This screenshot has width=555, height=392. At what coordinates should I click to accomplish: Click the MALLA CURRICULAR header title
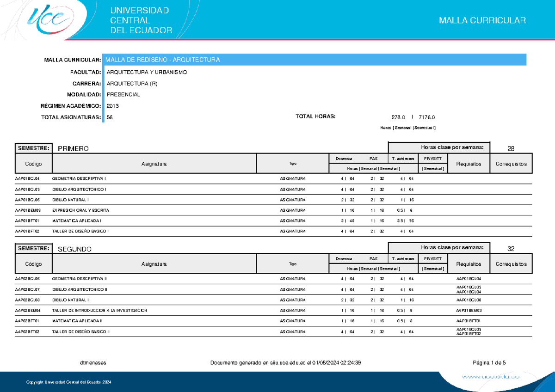pos(482,20)
